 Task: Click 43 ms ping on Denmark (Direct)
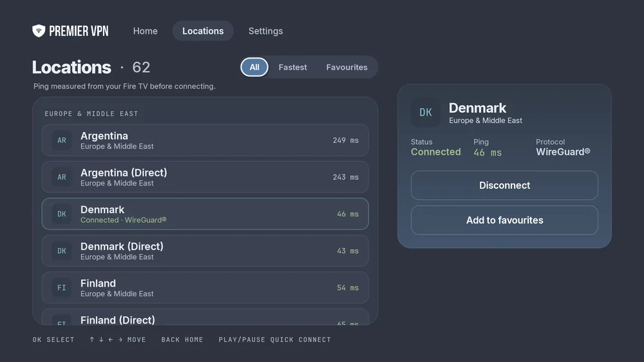(348, 251)
